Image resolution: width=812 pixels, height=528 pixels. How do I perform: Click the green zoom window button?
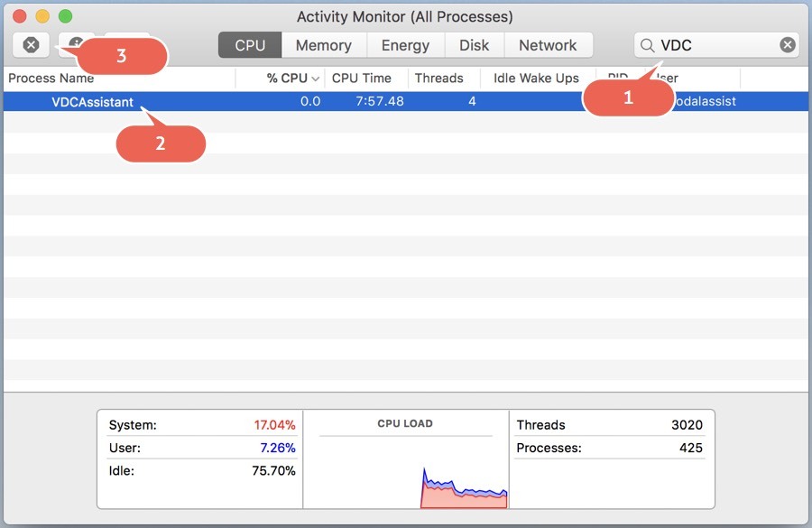[65, 16]
